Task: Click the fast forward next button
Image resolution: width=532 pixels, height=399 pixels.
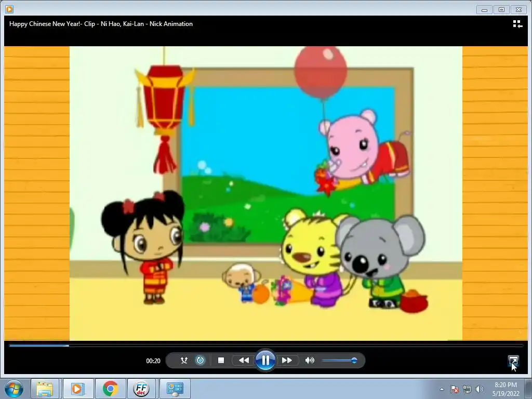Action: (287, 361)
